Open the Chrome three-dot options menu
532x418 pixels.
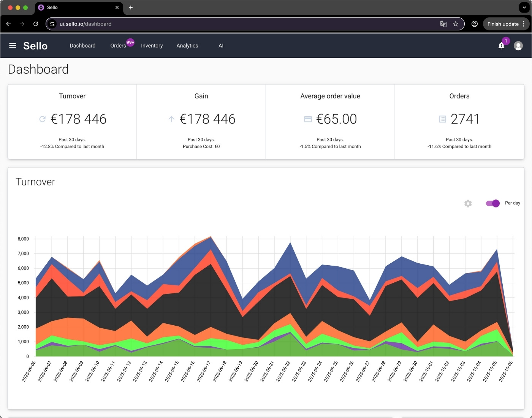(x=523, y=24)
